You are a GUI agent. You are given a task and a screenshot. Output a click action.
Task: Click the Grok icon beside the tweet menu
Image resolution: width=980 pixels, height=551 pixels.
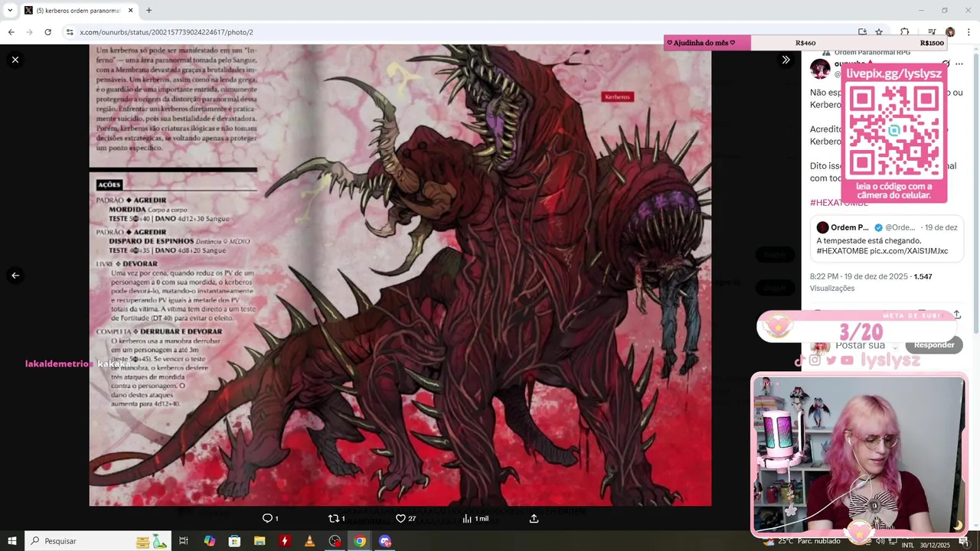click(946, 64)
